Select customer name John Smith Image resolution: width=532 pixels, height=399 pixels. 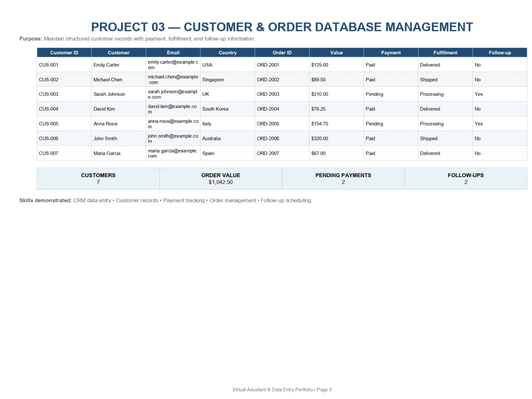(x=105, y=138)
